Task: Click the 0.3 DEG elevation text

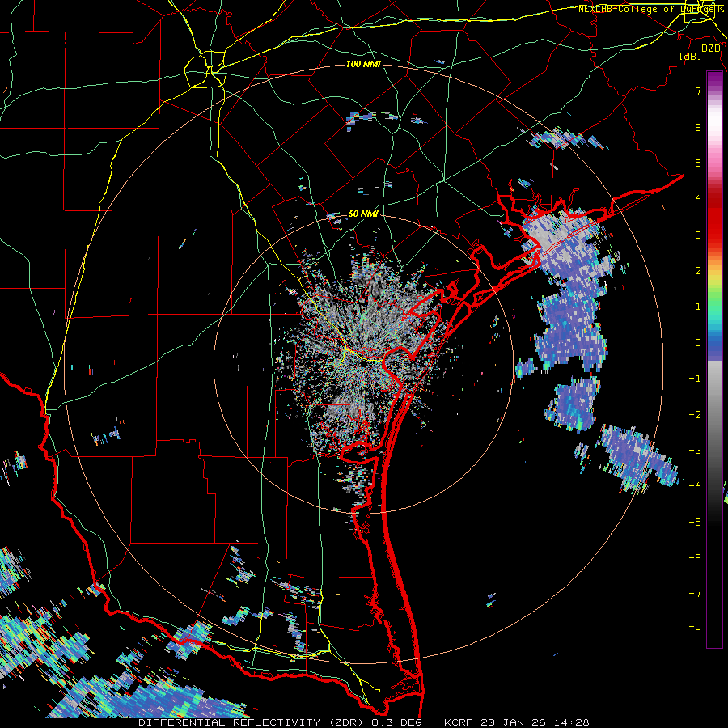Action: pyautogui.click(x=396, y=722)
